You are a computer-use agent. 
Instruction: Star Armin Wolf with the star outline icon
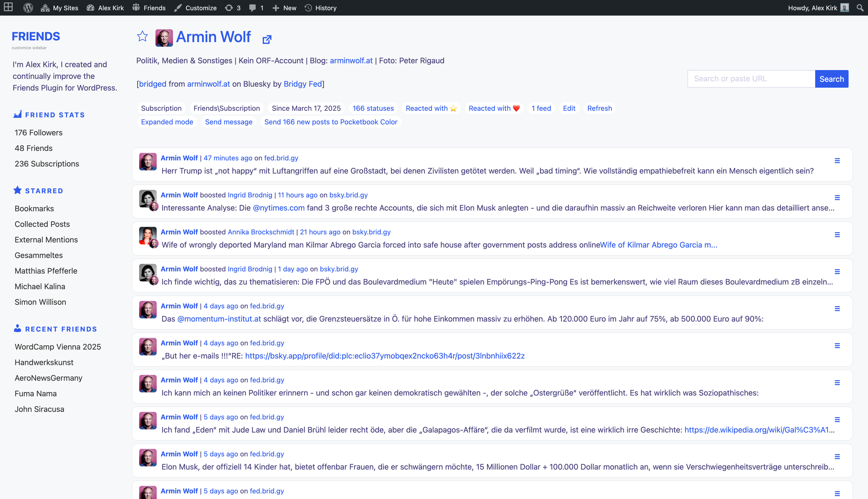click(142, 36)
